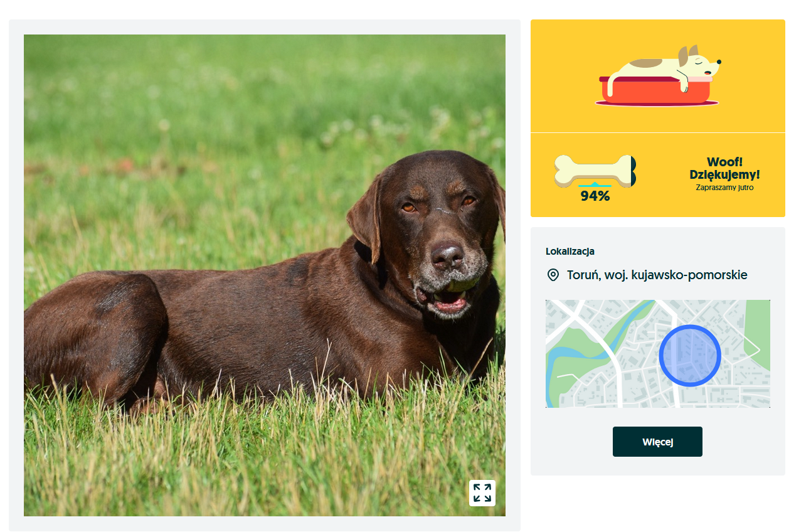Click the 94% progress value
Image resolution: width=811 pixels, height=532 pixels.
click(595, 196)
